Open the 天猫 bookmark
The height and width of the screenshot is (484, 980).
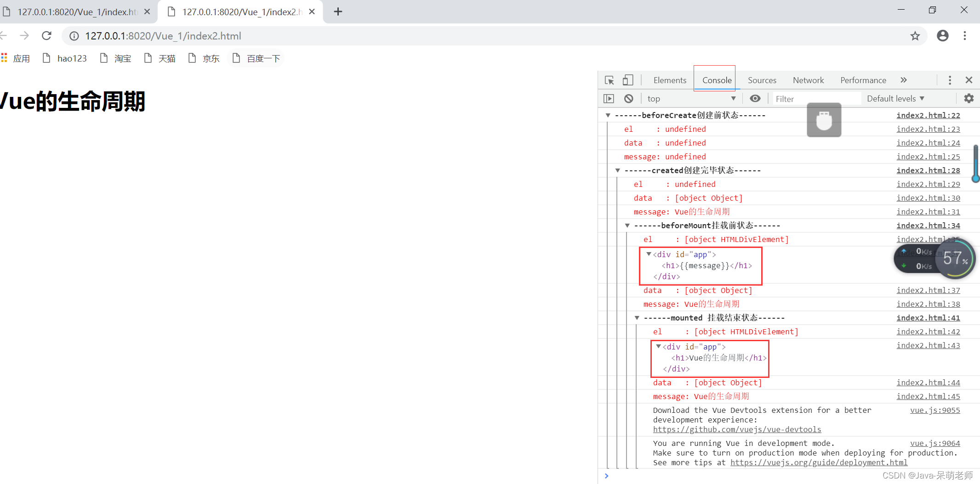tap(160, 58)
